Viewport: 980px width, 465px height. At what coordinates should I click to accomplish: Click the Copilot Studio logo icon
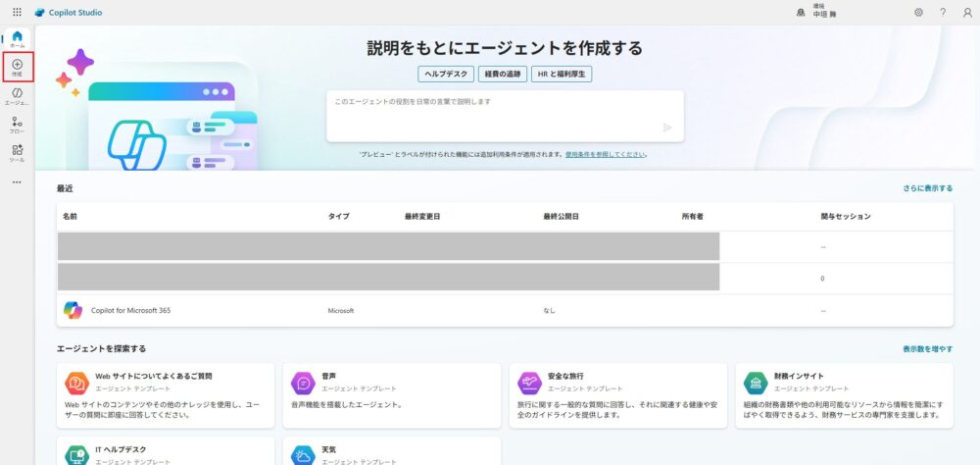pyautogui.click(x=40, y=13)
